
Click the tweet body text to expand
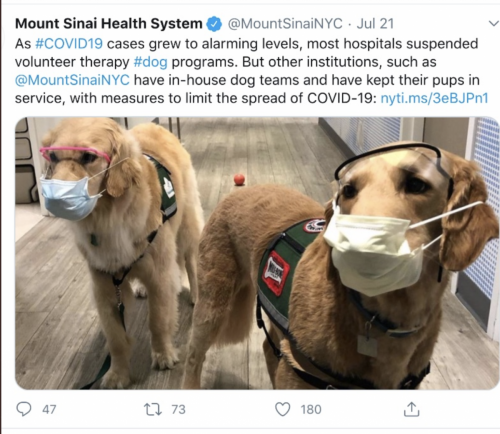(x=251, y=71)
